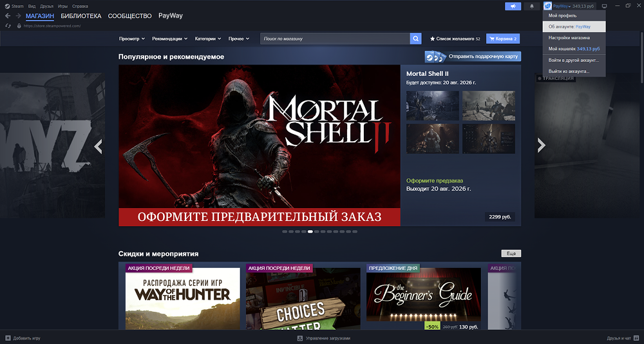
Task: Open notifications bell icon
Action: point(533,6)
